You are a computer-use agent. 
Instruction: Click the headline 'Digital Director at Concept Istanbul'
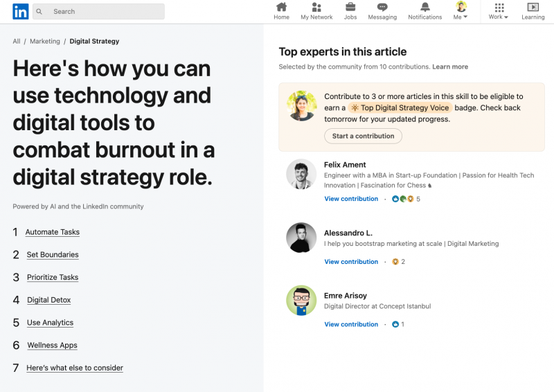pyautogui.click(x=377, y=306)
